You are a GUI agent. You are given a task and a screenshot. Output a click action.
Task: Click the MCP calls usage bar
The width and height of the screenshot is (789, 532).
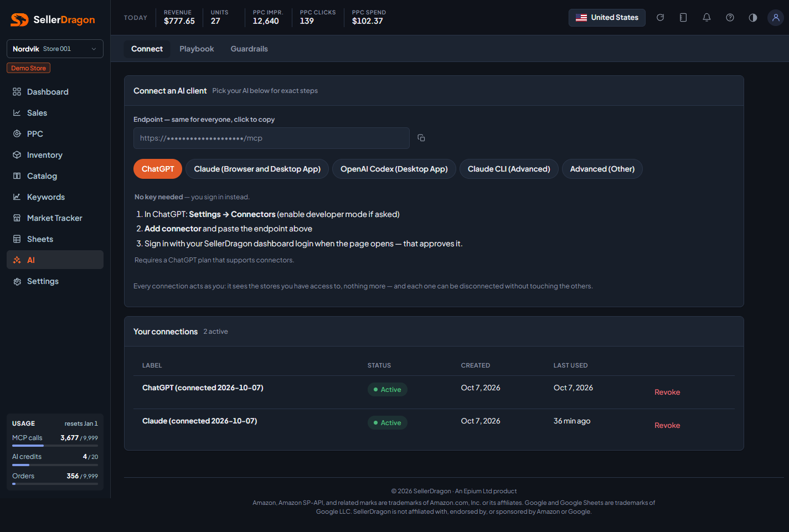[55, 445]
